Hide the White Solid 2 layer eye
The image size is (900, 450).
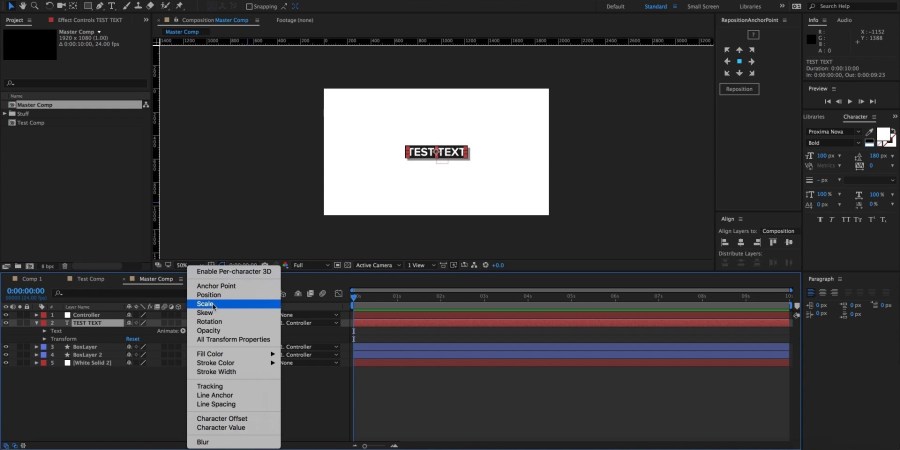point(6,363)
